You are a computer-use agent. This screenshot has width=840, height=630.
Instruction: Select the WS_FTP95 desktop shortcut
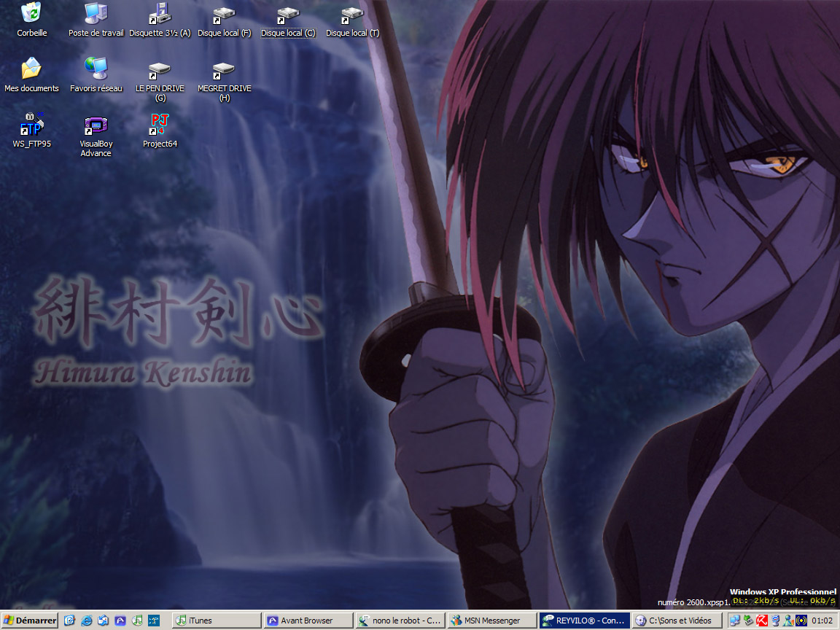click(x=31, y=131)
